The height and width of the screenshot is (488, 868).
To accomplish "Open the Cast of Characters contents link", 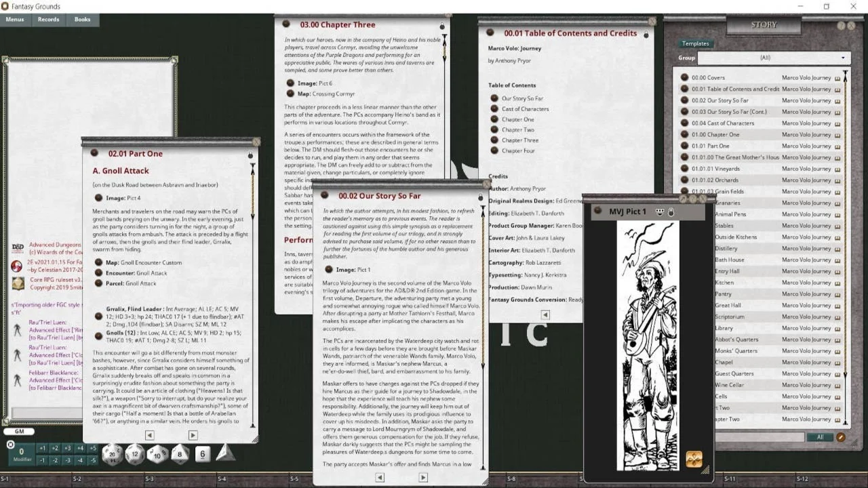I will tap(494, 108).
